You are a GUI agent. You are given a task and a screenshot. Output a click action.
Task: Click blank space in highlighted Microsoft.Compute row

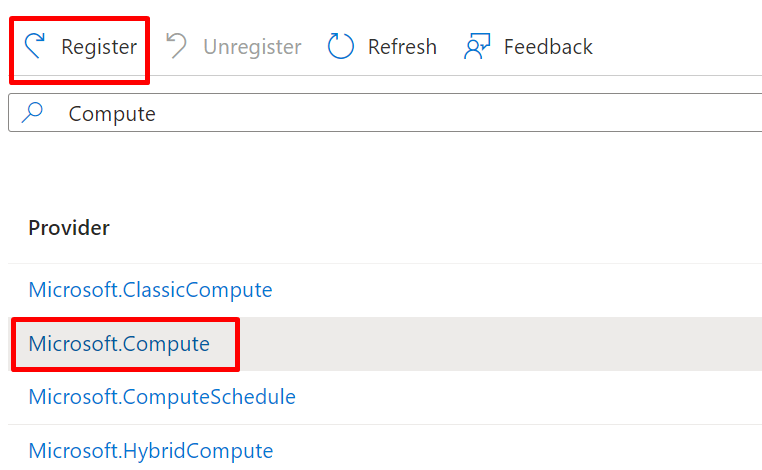[x=501, y=344]
